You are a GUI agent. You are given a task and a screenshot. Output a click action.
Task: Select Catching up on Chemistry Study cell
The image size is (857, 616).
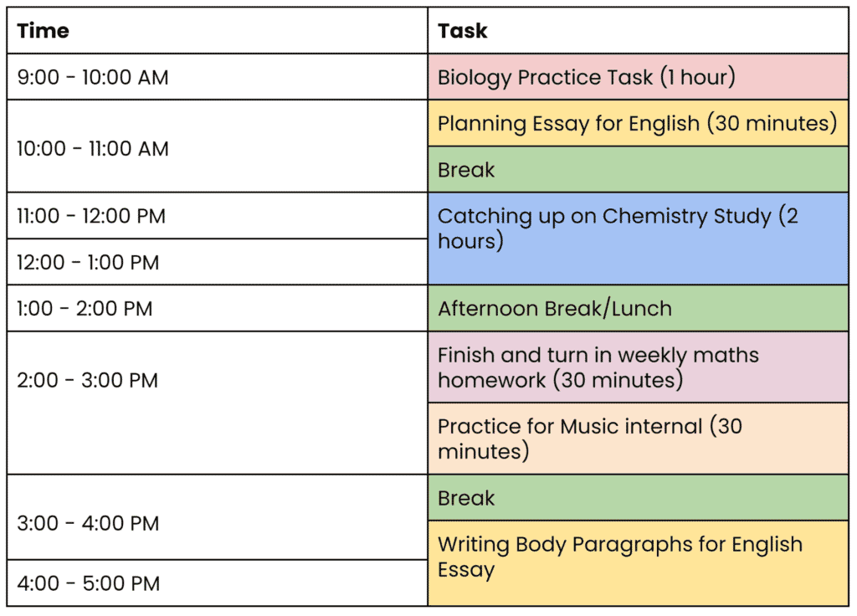[639, 239]
